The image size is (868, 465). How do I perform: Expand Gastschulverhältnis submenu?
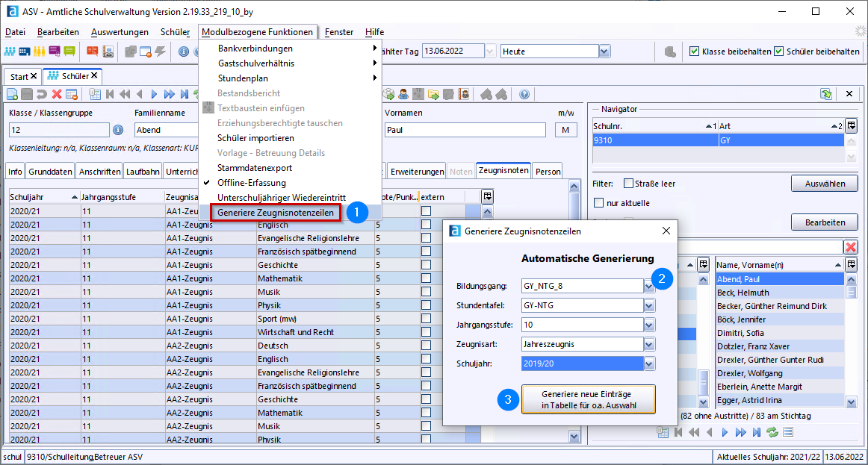(x=290, y=63)
